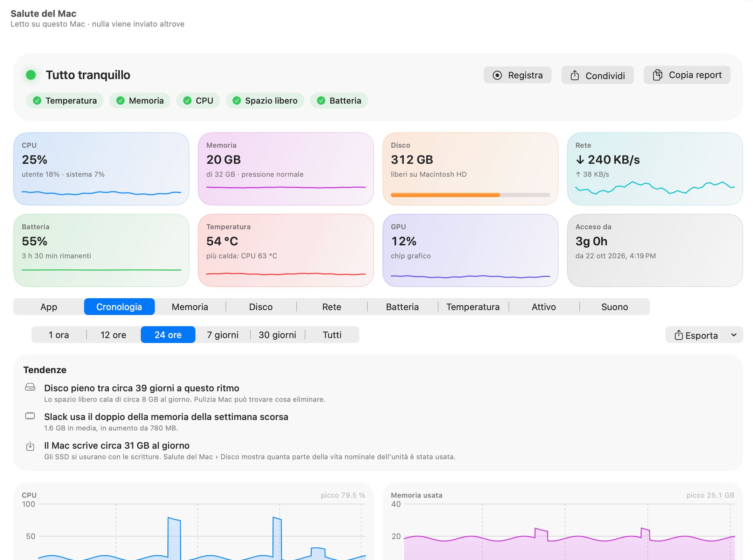This screenshot has width=753, height=560.
Task: Select the 12 ore time range
Action: [x=113, y=335]
